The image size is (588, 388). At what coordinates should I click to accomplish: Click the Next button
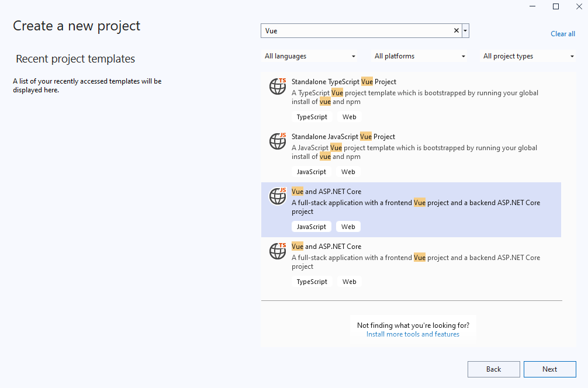point(549,369)
